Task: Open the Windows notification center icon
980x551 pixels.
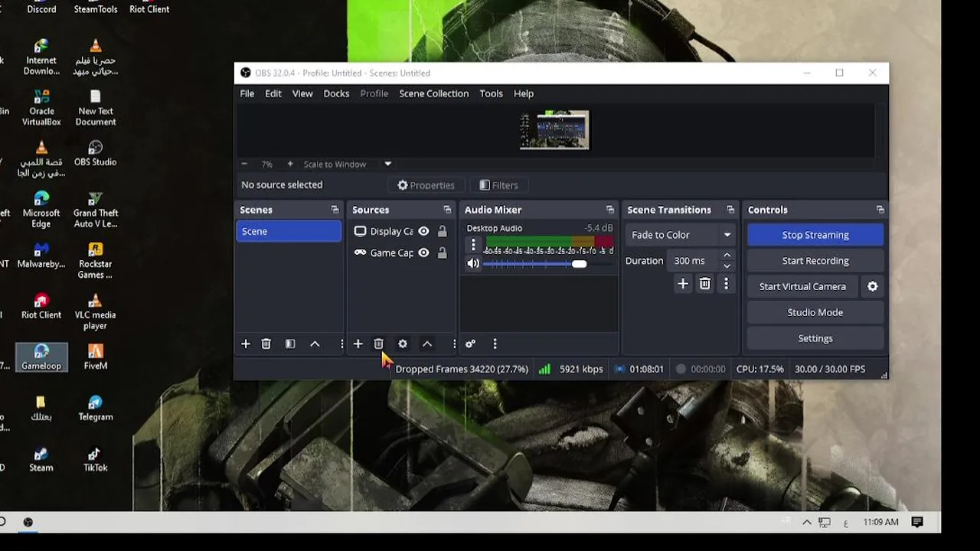Action: [x=917, y=522]
